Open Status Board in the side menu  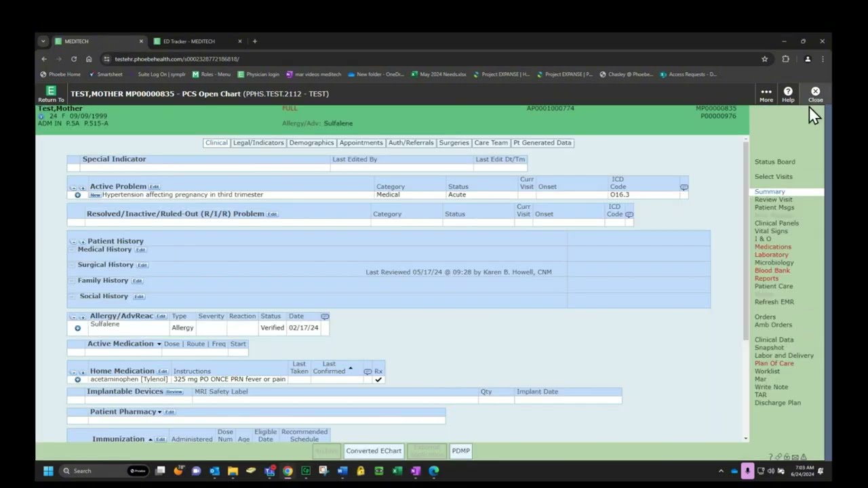775,162
